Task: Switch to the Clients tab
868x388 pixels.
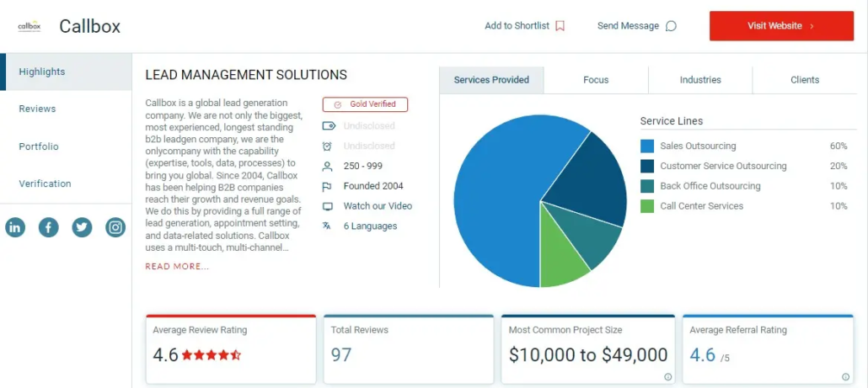Action: 805,80
